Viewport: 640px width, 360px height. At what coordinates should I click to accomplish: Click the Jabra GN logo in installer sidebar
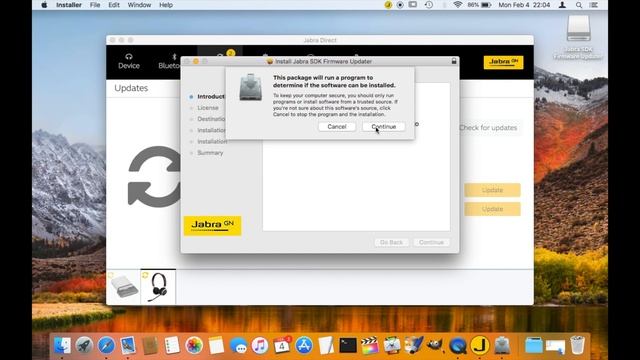[x=212, y=225]
